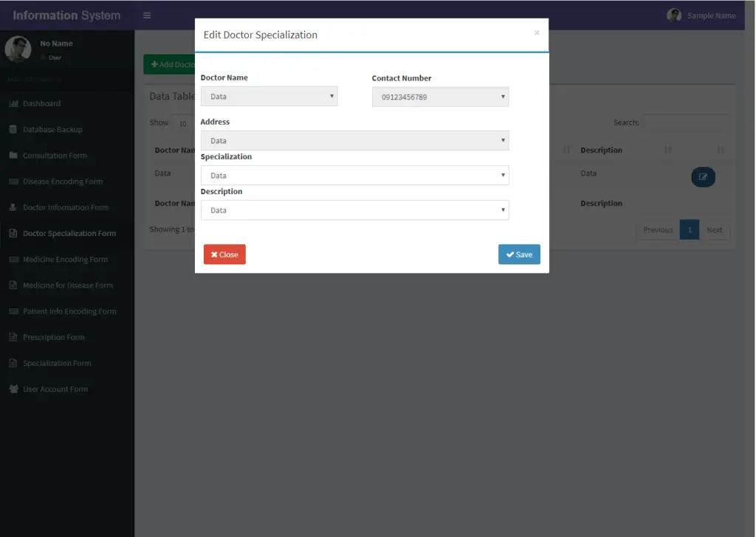Click the Database Backup icon

pos(13,130)
